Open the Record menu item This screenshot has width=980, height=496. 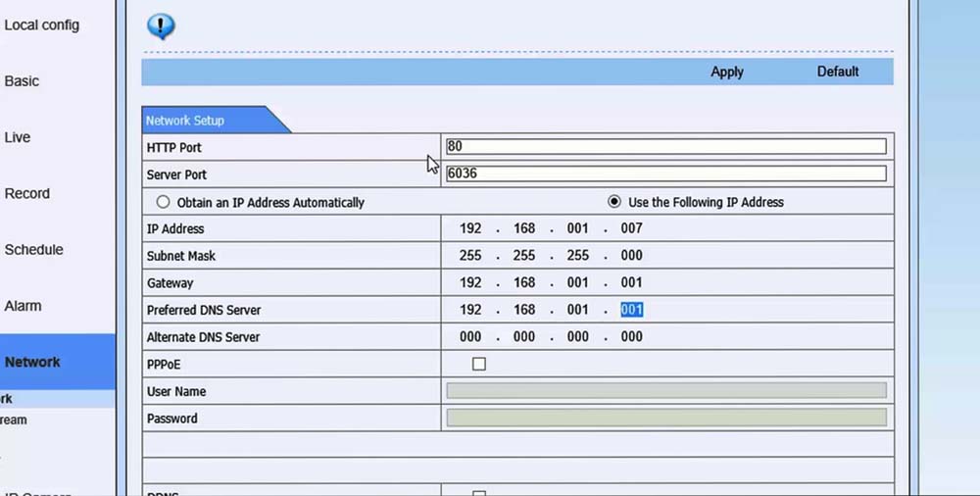[x=26, y=194]
